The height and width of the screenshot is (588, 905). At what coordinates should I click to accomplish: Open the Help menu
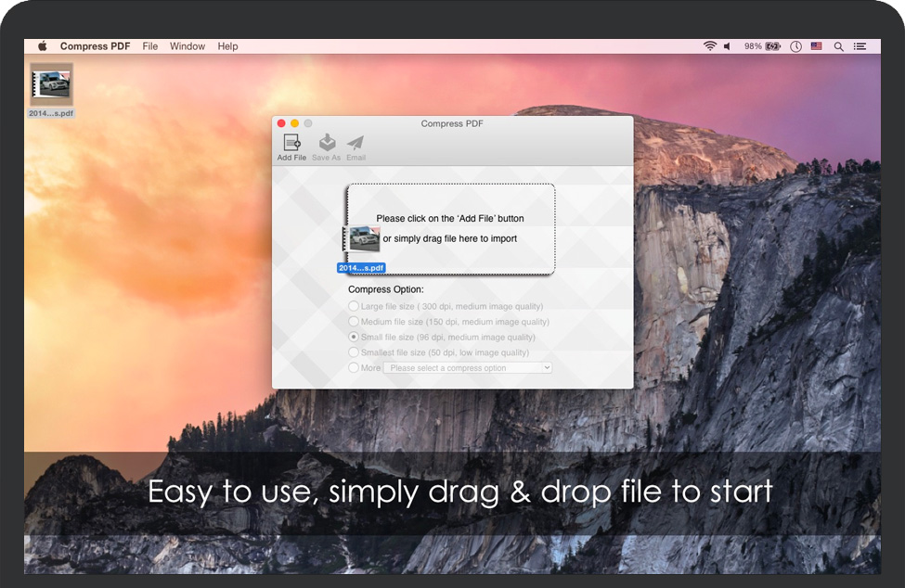(x=227, y=46)
